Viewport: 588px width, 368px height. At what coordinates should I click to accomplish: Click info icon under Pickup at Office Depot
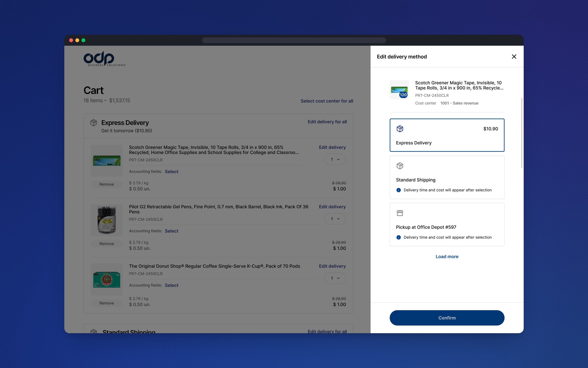click(398, 237)
